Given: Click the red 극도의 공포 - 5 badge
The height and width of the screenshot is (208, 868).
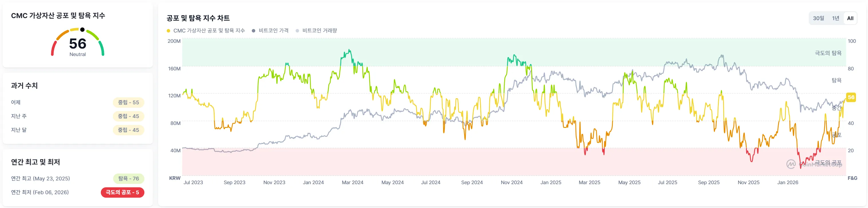Looking at the screenshot, I should tap(122, 192).
